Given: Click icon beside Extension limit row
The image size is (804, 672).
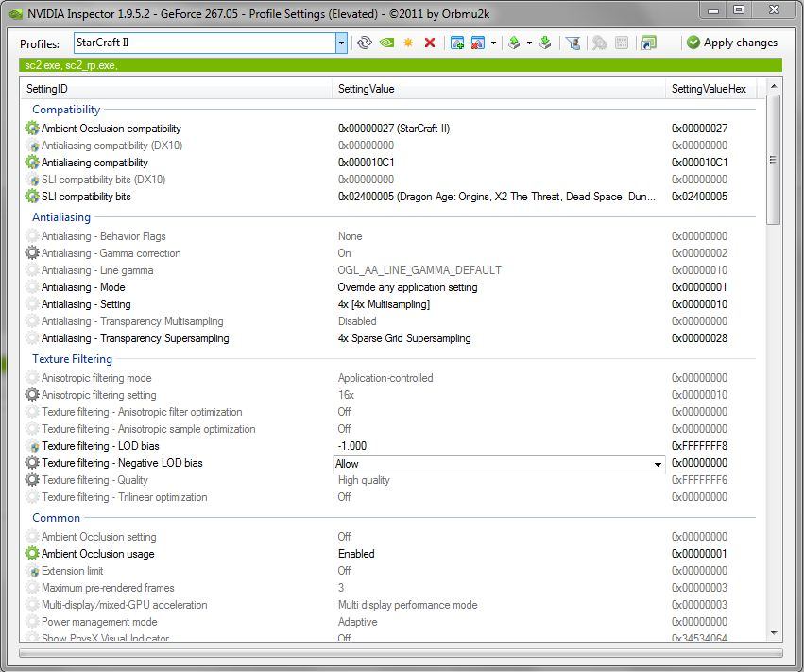Looking at the screenshot, I should tap(34, 572).
